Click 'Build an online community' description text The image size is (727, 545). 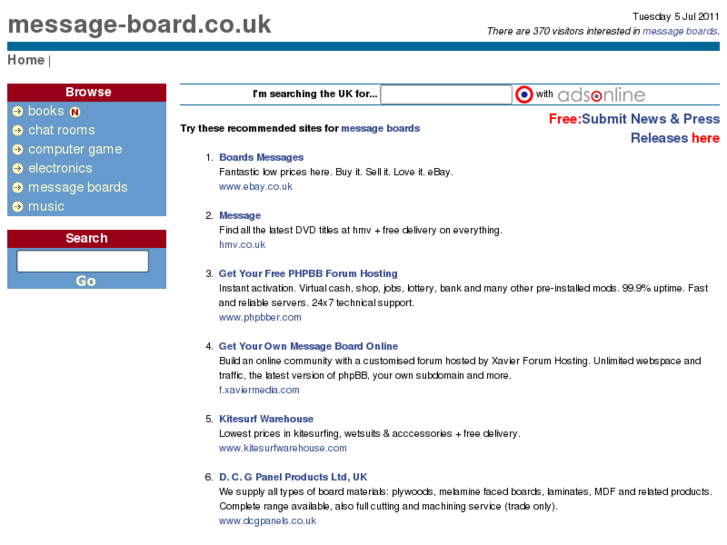click(x=460, y=368)
